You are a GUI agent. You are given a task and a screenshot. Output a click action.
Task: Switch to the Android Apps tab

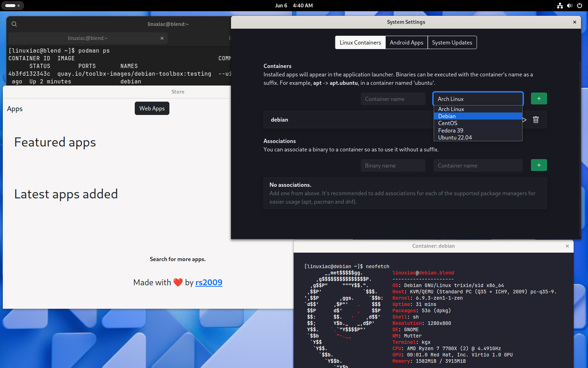click(x=406, y=42)
